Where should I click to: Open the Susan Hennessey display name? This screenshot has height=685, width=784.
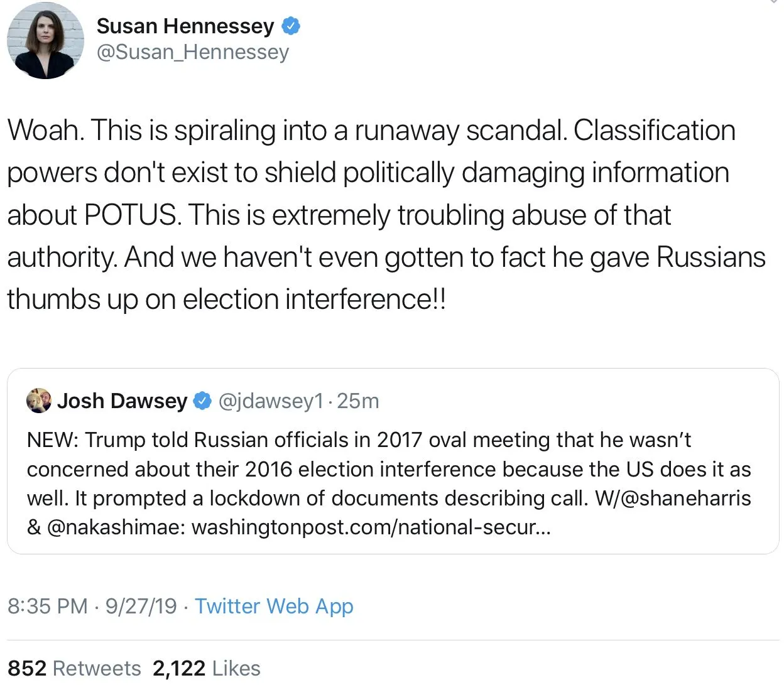(185, 26)
